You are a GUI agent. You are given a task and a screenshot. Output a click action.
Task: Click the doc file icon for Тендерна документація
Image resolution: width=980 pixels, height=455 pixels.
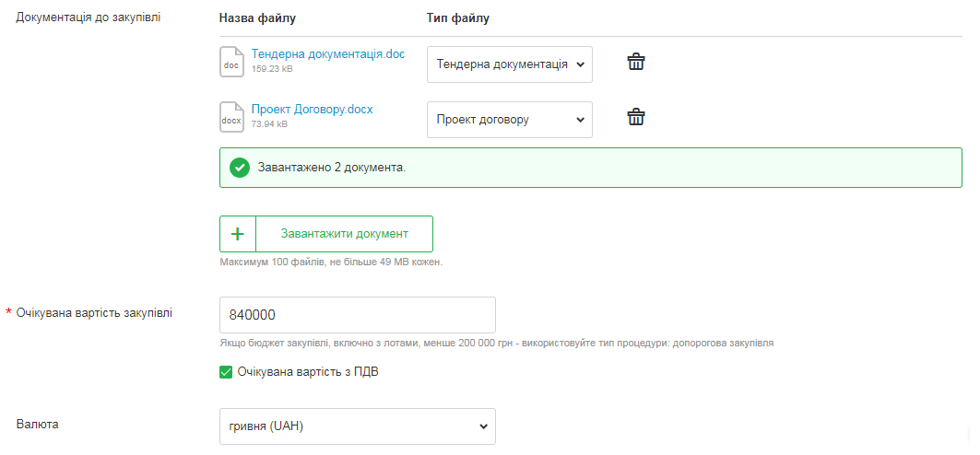click(231, 62)
